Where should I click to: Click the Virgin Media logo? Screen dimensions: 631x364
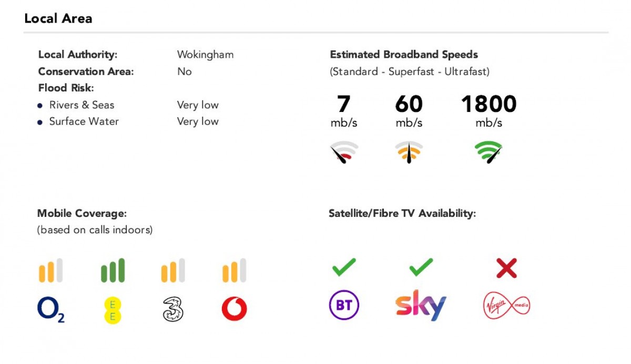(x=506, y=305)
